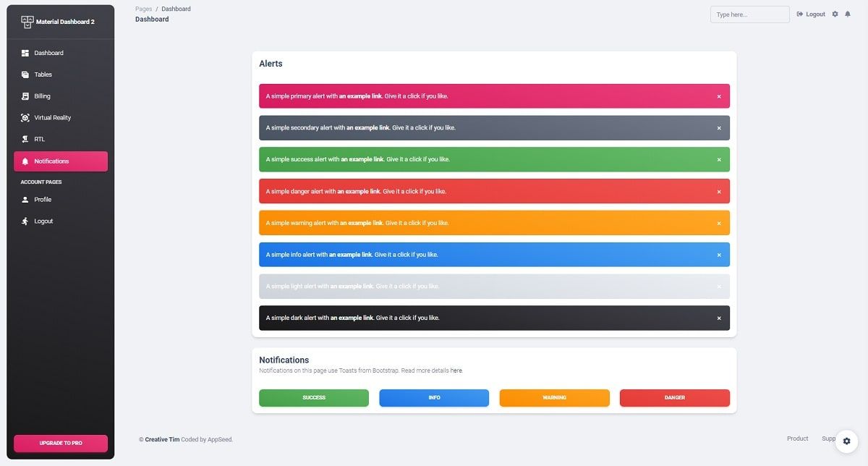This screenshot has height=466, width=868.
Task: Switch to the RTL page
Action: (x=40, y=138)
